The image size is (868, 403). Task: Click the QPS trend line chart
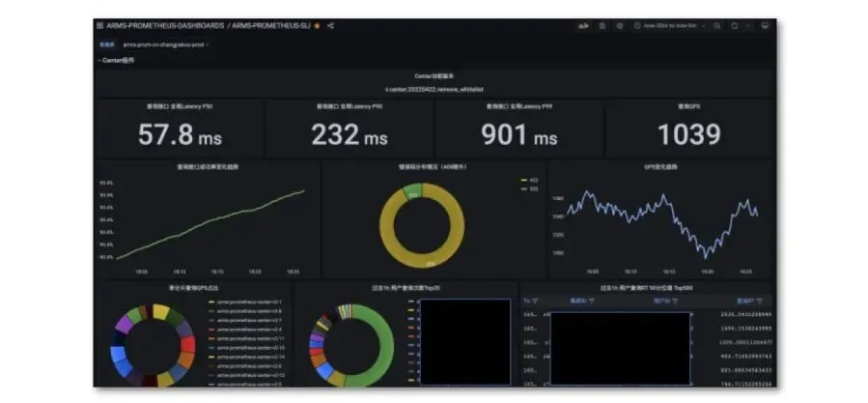tap(661, 224)
